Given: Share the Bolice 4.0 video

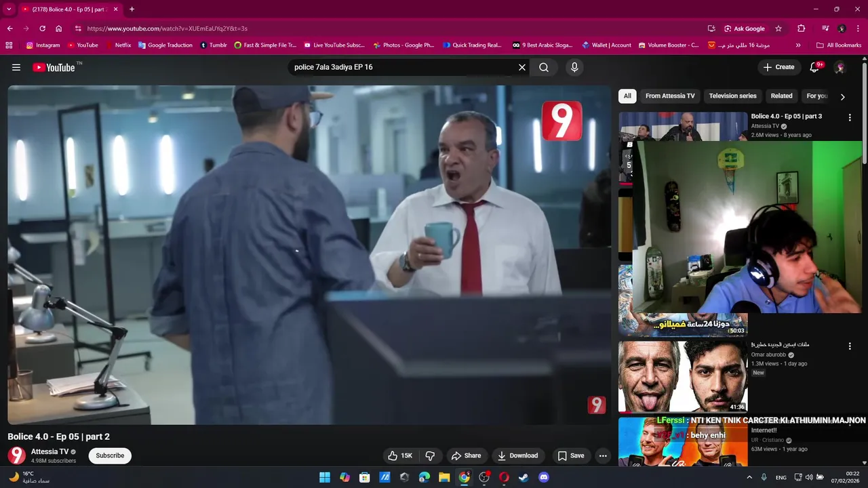Looking at the screenshot, I should 466,455.
